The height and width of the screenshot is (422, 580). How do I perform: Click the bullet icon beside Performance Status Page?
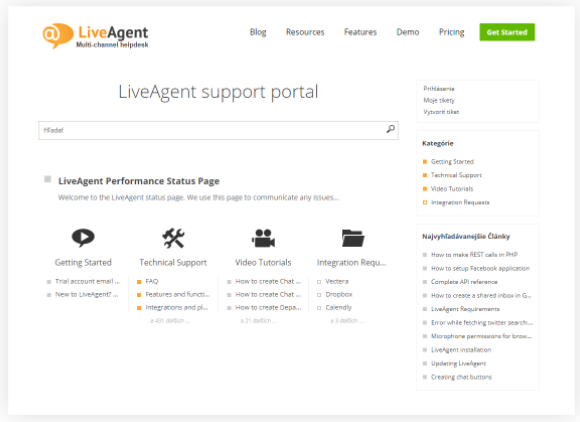click(x=48, y=179)
